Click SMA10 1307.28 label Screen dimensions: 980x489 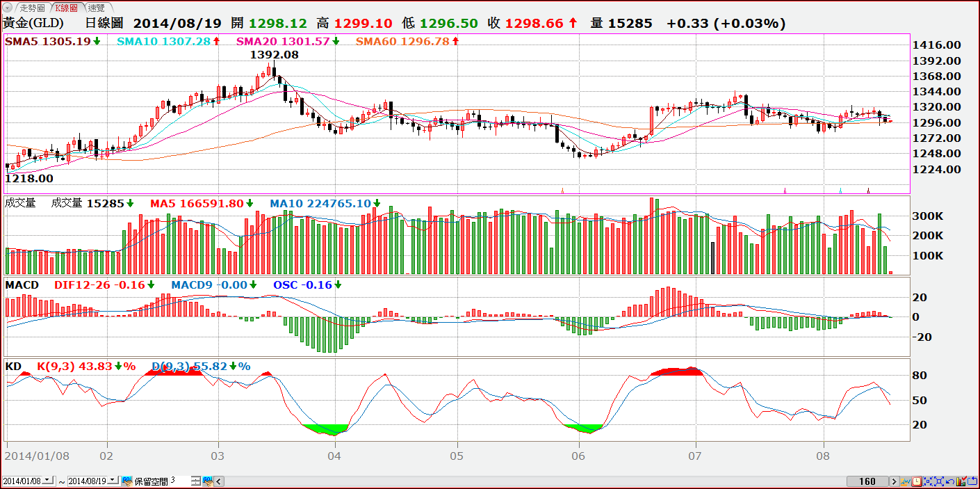(163, 41)
